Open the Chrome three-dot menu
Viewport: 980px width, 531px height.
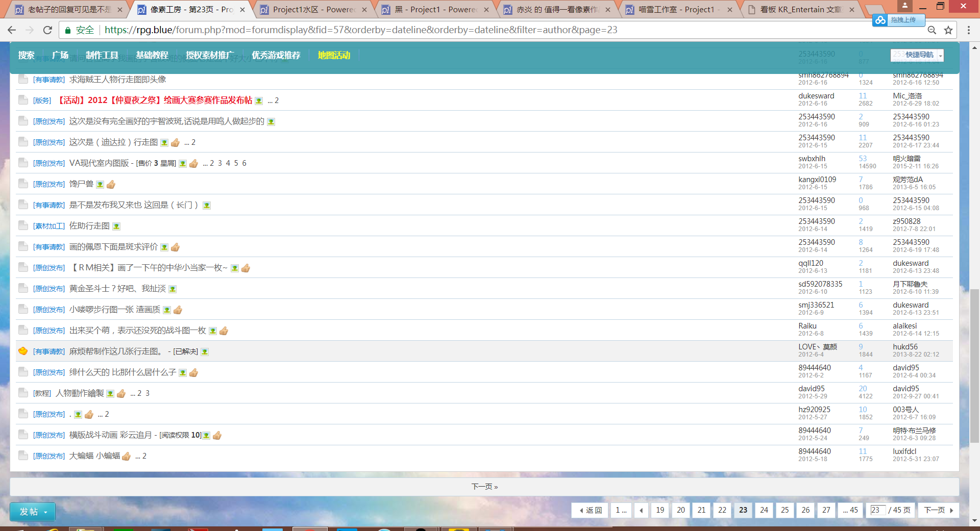[x=968, y=30]
